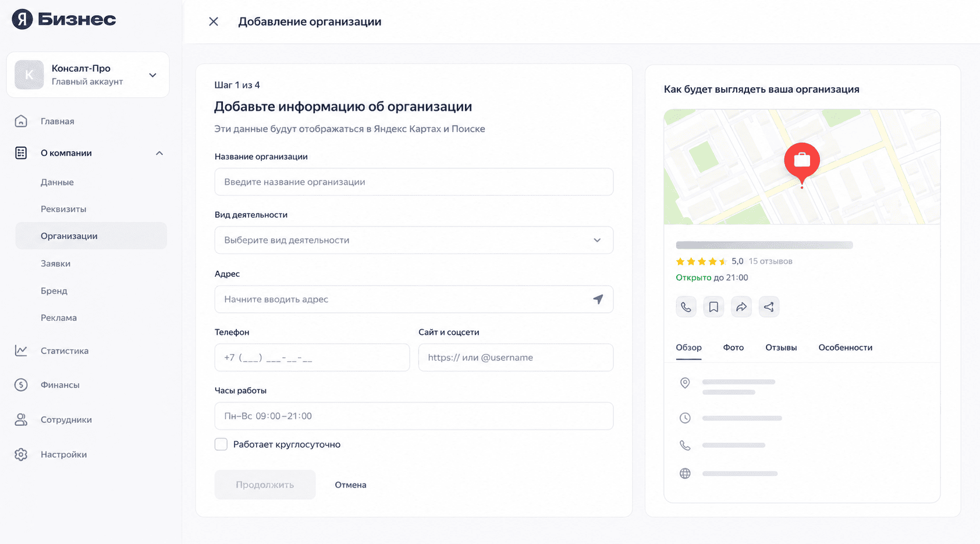
Task: Click the phone handset icon in overview list
Action: 685,446
